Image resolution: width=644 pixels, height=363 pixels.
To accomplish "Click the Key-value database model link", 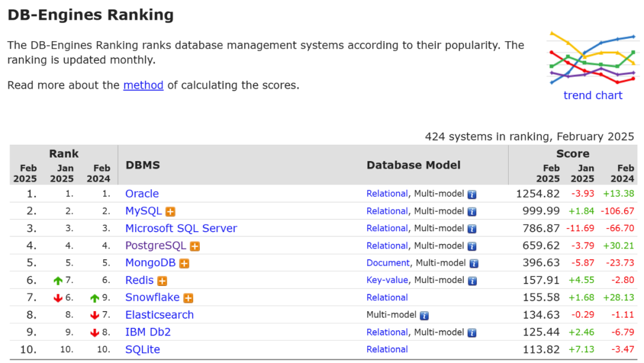I will [x=387, y=280].
